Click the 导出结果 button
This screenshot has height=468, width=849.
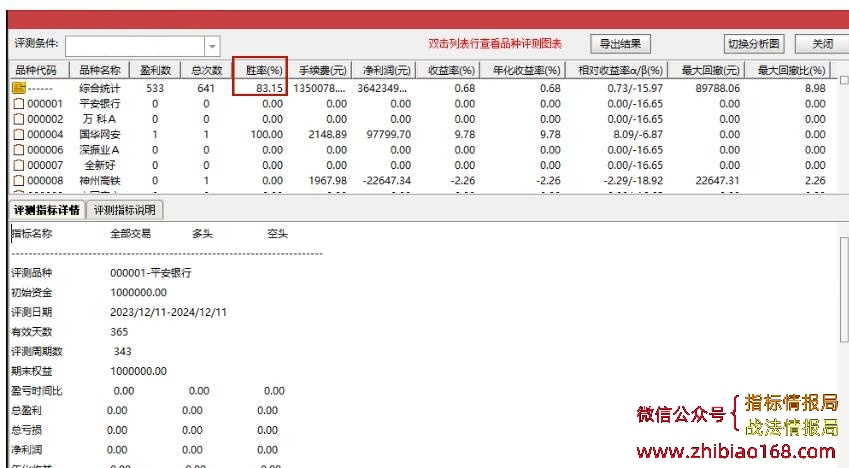(620, 44)
